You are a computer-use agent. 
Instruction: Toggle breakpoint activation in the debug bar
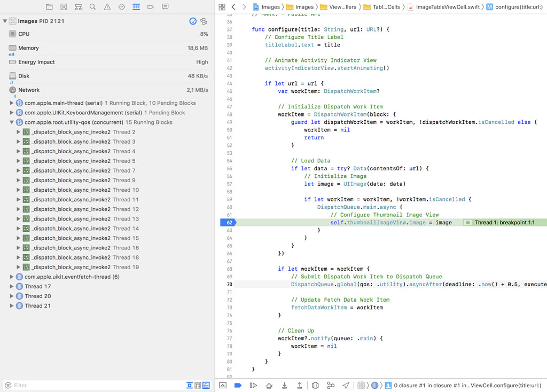(x=237, y=385)
